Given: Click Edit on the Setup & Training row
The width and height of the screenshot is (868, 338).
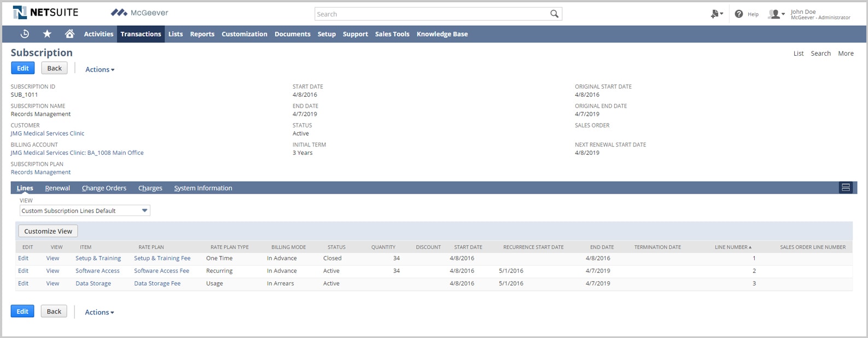Looking at the screenshot, I should (23, 258).
